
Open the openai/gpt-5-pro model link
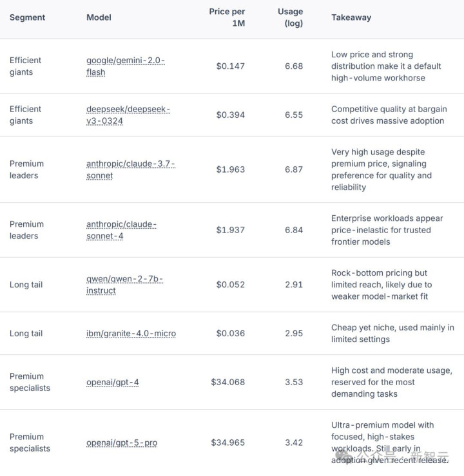122,443
